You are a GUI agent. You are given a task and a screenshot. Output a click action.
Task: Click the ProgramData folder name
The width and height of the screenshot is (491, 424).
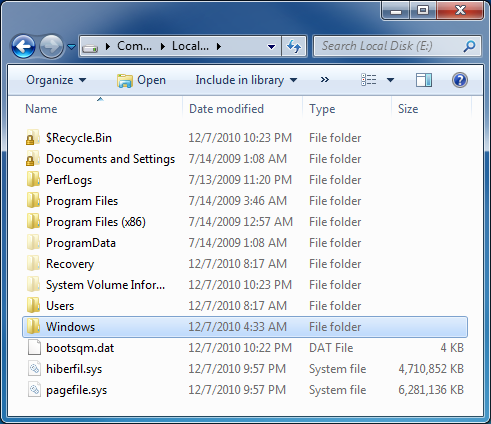pyautogui.click(x=81, y=243)
